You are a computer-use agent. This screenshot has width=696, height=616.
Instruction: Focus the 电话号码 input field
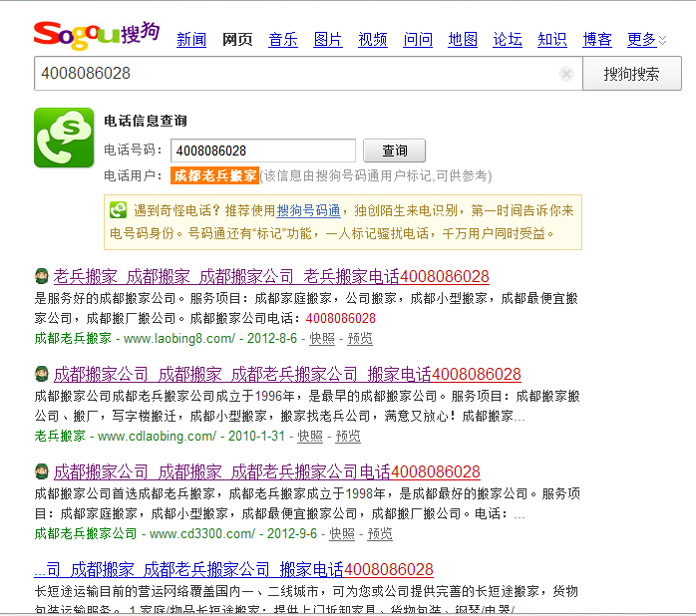pos(263,151)
